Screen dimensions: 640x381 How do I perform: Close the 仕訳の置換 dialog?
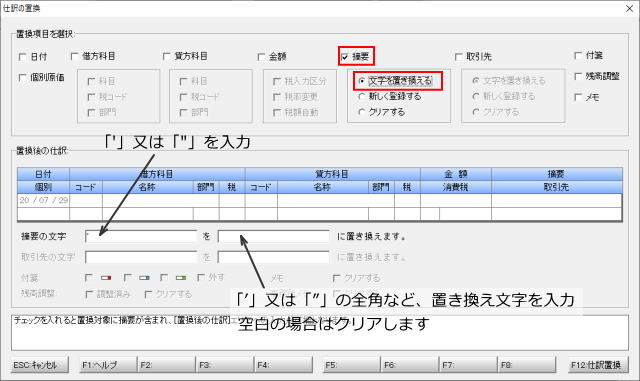coord(629,9)
